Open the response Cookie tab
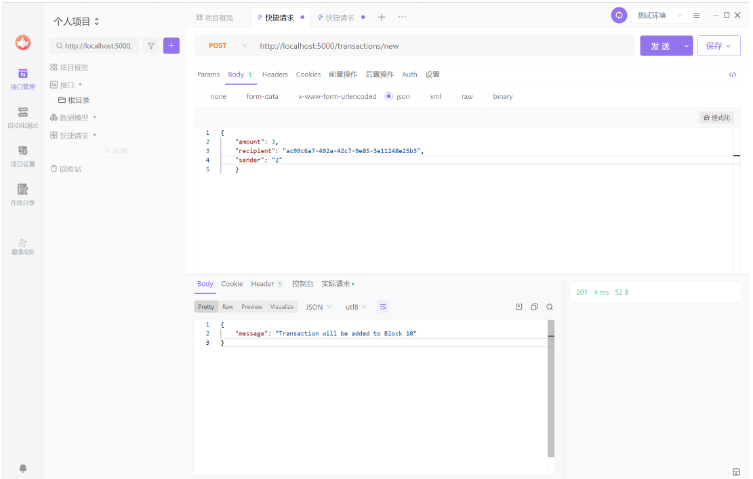 pyautogui.click(x=232, y=284)
